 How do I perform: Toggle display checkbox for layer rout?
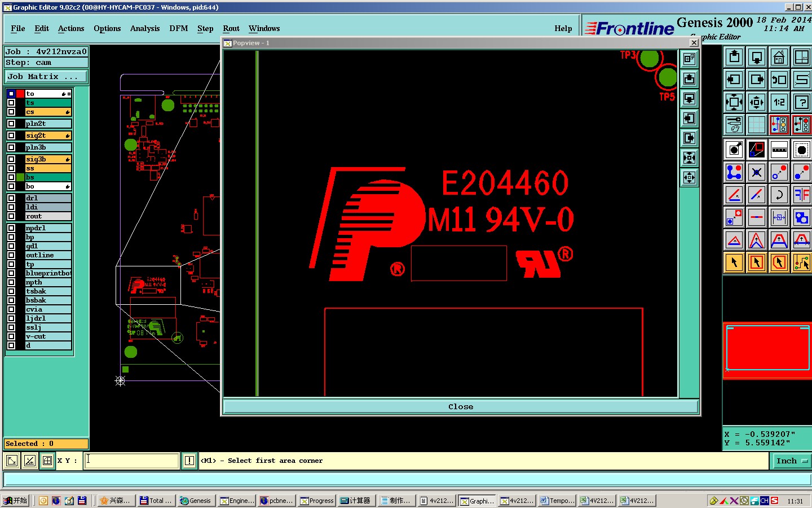11,216
